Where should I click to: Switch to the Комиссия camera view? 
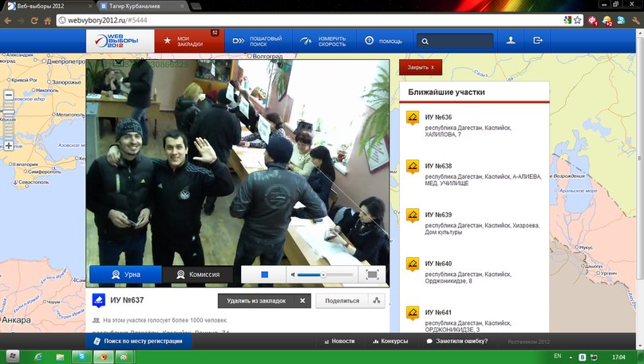pos(198,275)
